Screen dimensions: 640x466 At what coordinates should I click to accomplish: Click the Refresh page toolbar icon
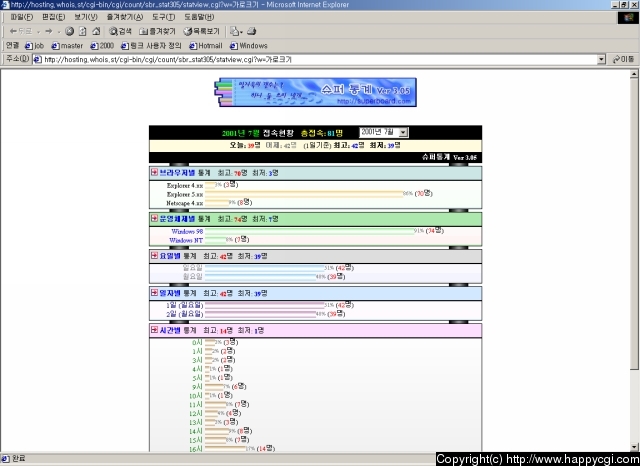pyautogui.click(x=82, y=31)
